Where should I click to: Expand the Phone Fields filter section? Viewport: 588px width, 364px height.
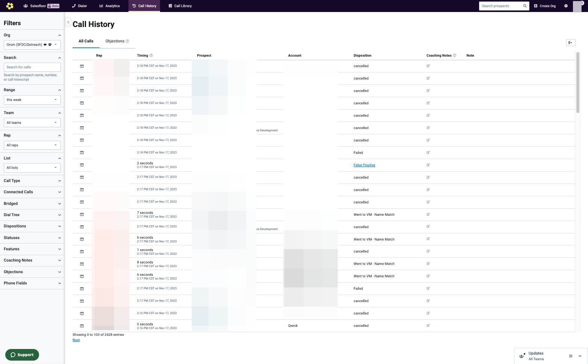(32, 283)
